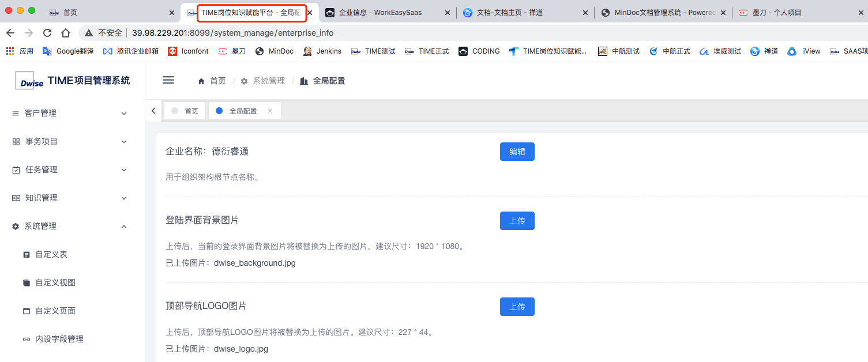Switch to MinDoc文档管理系统 browser tab
Viewport: 868px width, 362px height.
662,12
